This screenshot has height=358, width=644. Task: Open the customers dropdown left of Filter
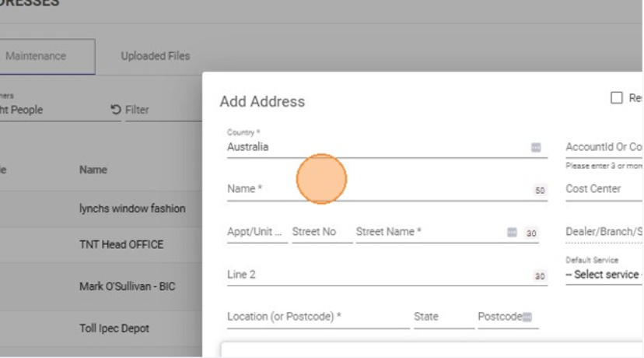coord(31,110)
